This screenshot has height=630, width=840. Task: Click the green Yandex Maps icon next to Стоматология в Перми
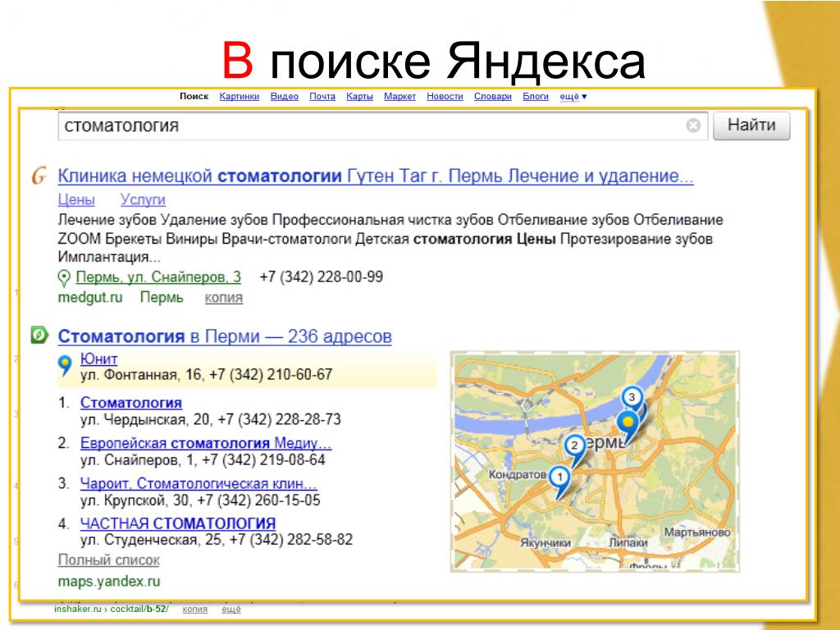coord(39,335)
